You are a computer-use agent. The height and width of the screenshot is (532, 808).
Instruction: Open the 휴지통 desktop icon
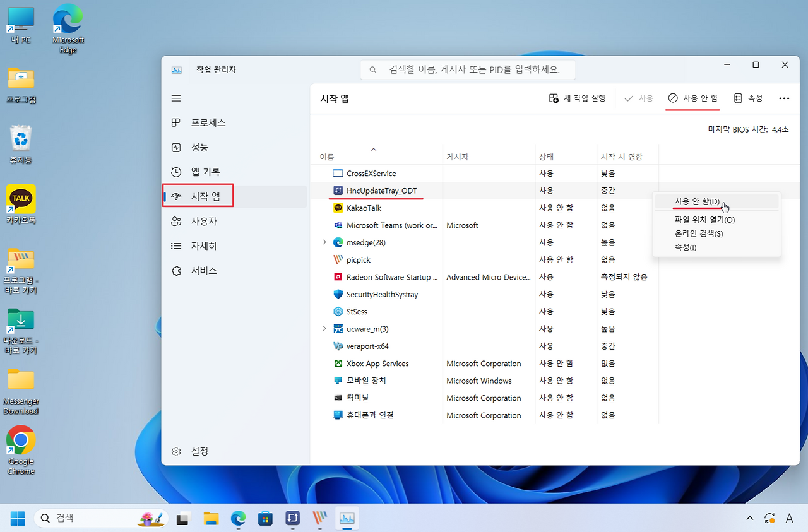pos(21,145)
